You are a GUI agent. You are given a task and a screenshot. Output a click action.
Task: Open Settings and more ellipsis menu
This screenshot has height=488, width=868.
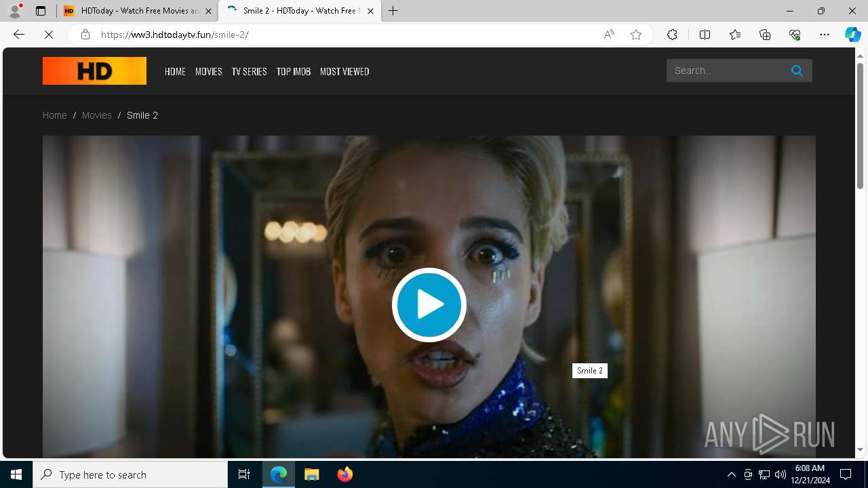825,35
